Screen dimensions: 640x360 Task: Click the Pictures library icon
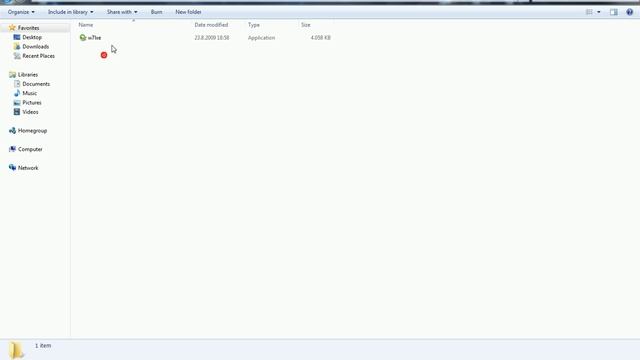point(17,102)
